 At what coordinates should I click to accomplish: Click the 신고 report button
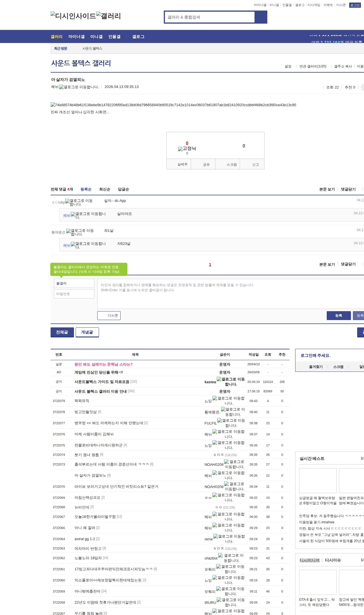click(x=255, y=165)
